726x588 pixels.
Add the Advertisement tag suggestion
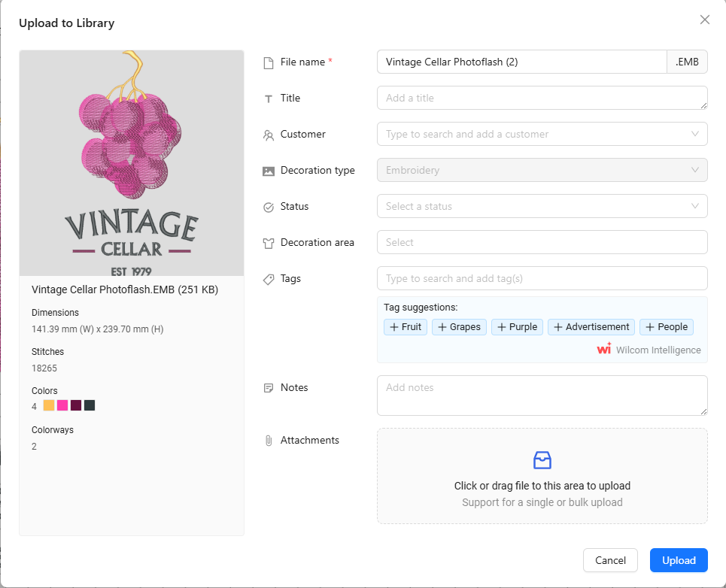click(591, 327)
